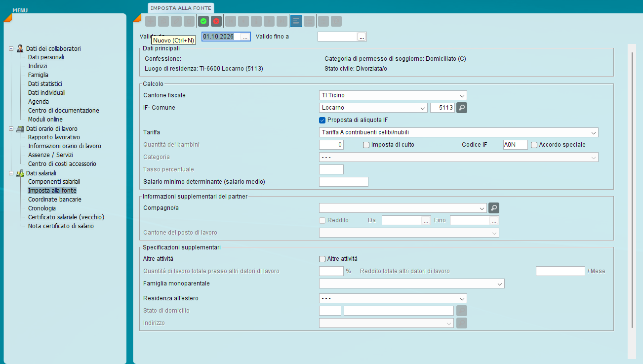
Task: Collapse the Dati dei collaboratori node
Action: coord(11,48)
